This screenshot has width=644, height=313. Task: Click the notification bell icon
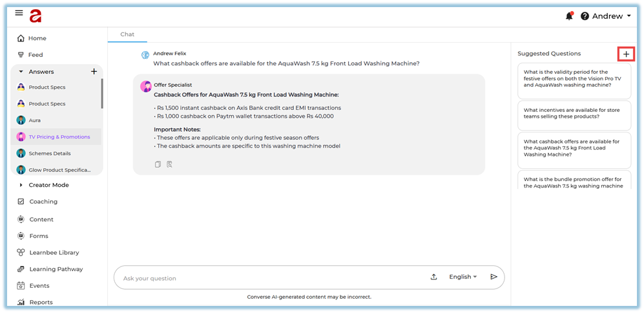point(569,16)
